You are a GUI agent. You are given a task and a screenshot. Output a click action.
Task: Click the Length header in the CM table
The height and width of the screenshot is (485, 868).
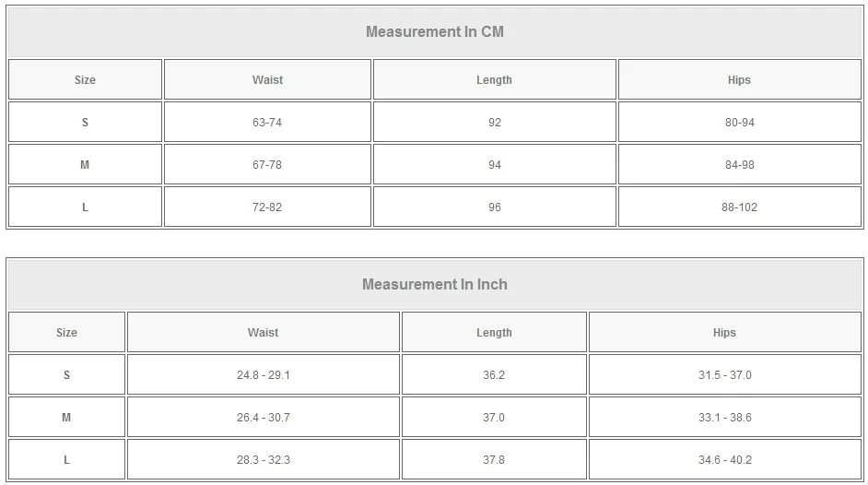tap(494, 80)
